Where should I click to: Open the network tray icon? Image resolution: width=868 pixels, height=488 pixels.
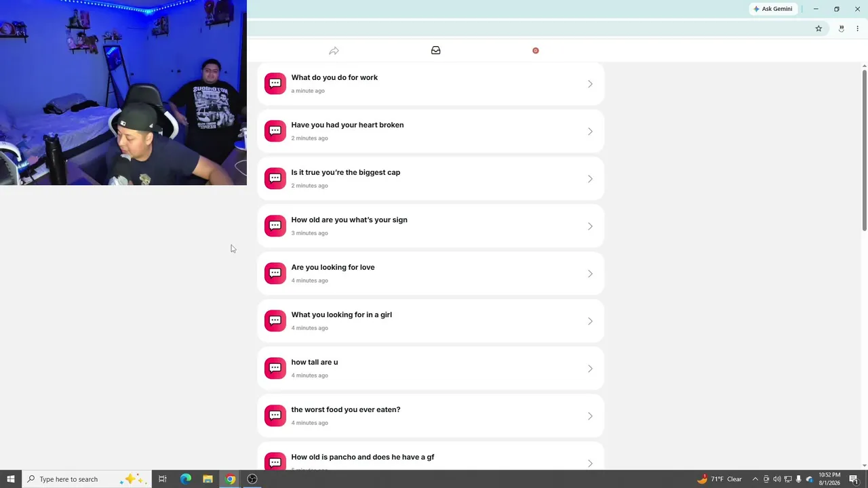(788, 479)
